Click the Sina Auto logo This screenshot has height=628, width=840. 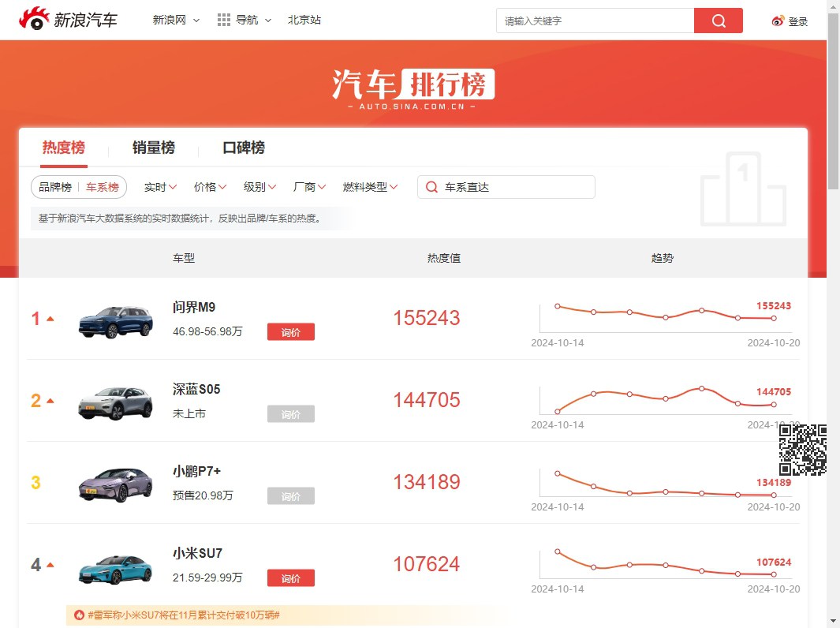click(68, 19)
